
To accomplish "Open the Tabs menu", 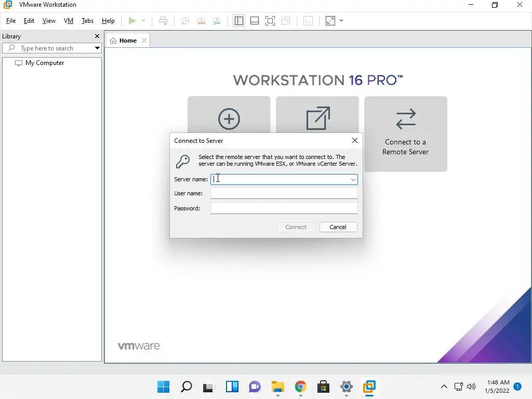I will tap(87, 21).
